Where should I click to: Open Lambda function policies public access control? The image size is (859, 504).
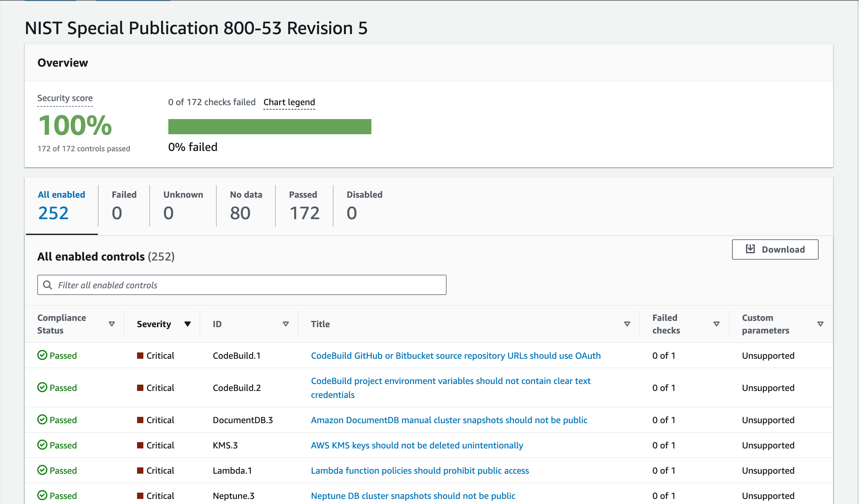[420, 470]
